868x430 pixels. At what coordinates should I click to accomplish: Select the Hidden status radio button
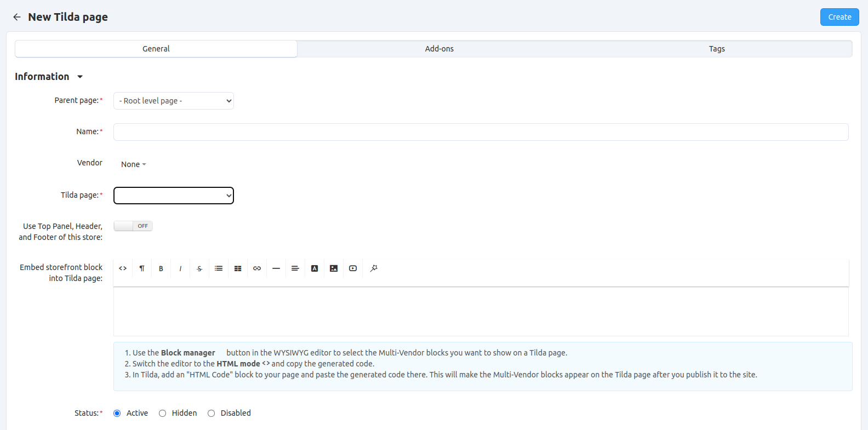click(x=162, y=414)
